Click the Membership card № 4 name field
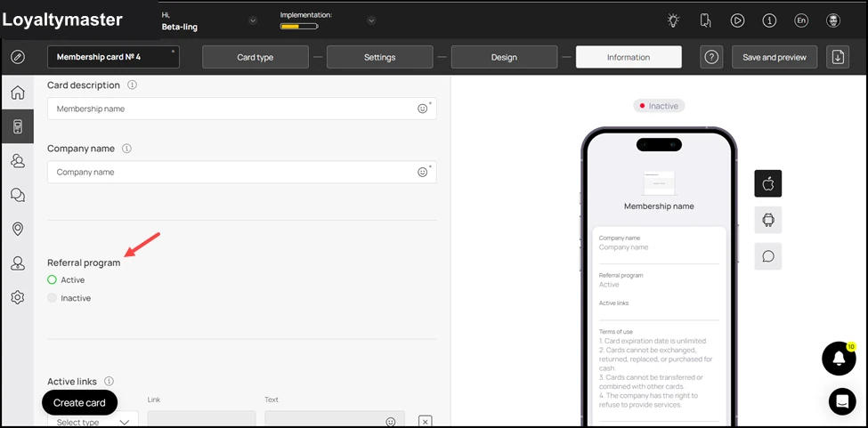Viewport: 868px width, 428px height. pos(113,57)
